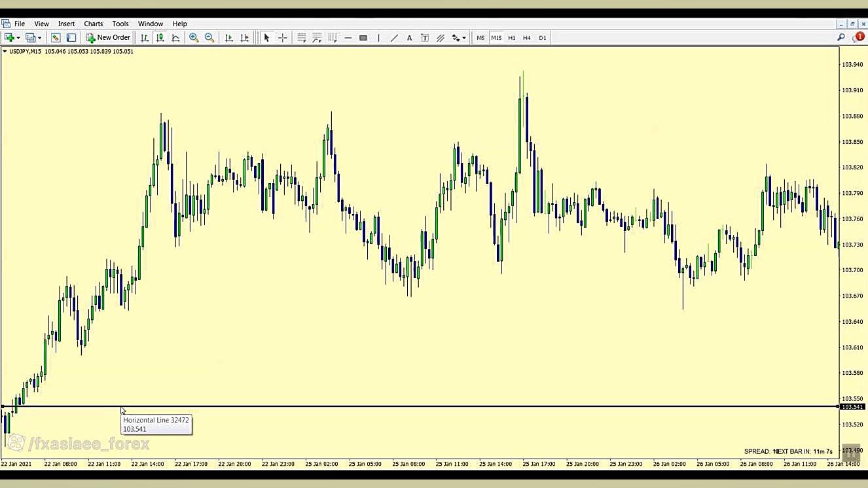
Task: Open the Window menu
Action: click(x=151, y=24)
